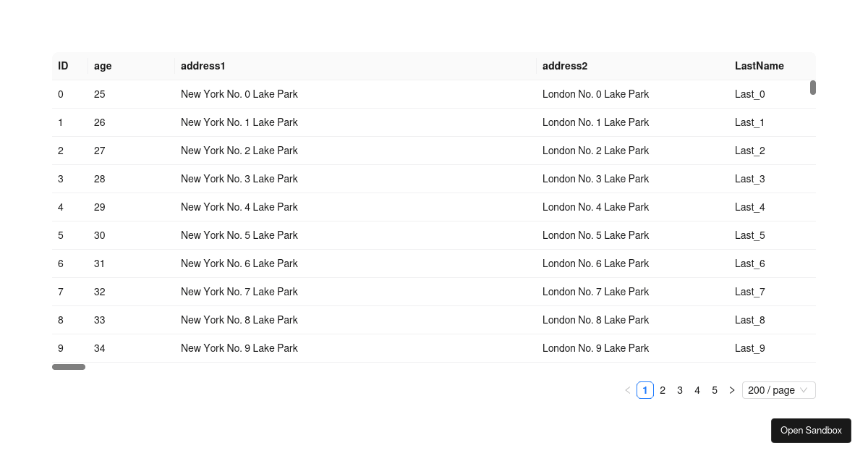Click current page 1 button

tap(645, 390)
